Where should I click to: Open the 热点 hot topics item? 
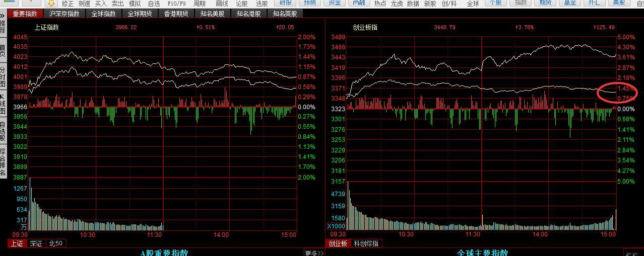click(x=380, y=4)
